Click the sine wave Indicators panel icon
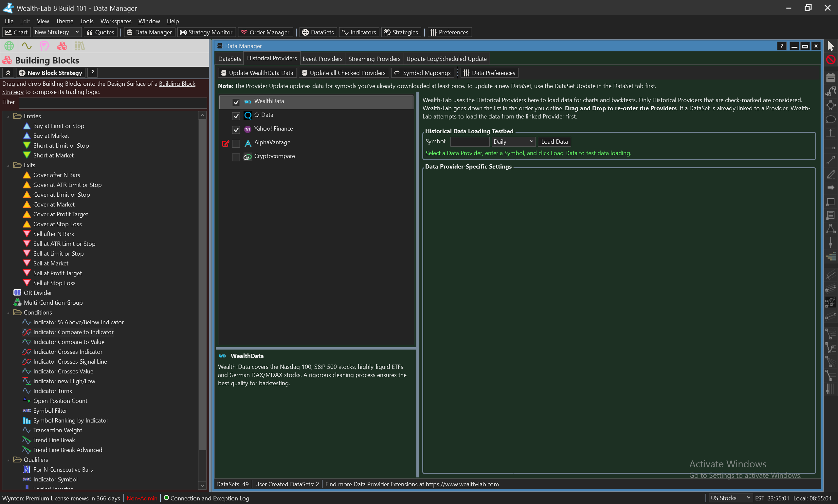Viewport: 838px width, 504px height. click(27, 46)
